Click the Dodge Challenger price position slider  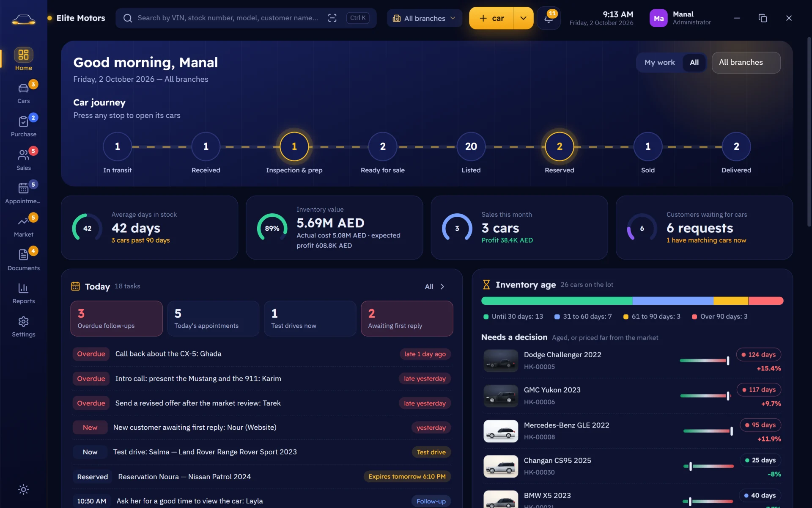[x=705, y=361]
